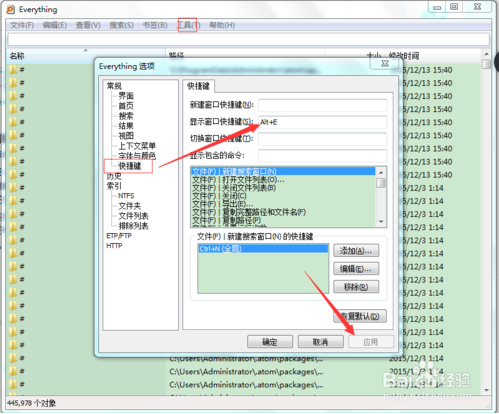Click the 应用 button

(371, 342)
